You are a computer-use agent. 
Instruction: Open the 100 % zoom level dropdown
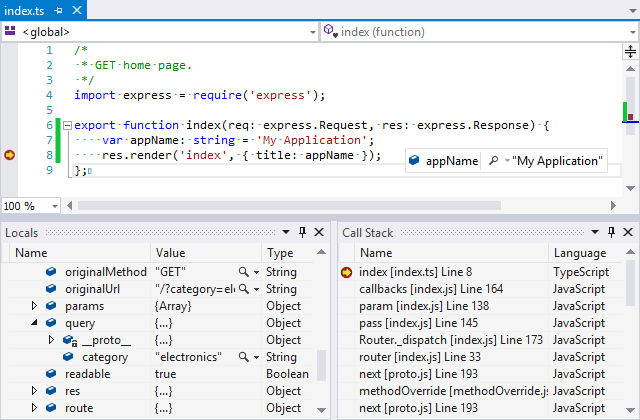(56, 205)
